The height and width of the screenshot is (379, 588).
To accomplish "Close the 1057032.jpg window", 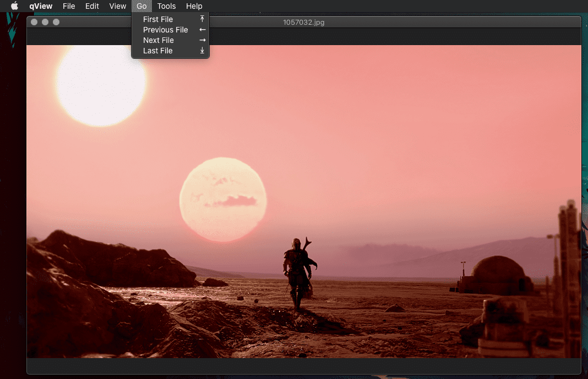I will 34,22.
